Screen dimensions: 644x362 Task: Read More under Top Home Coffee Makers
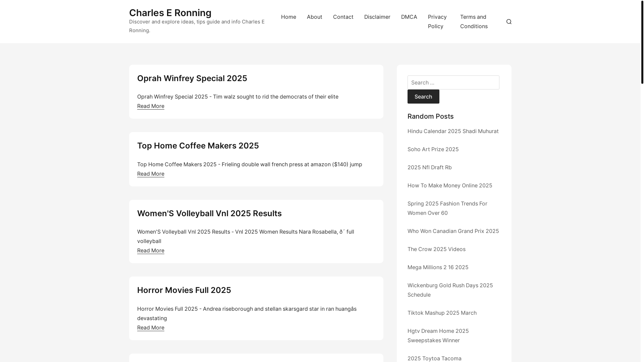coord(151,174)
